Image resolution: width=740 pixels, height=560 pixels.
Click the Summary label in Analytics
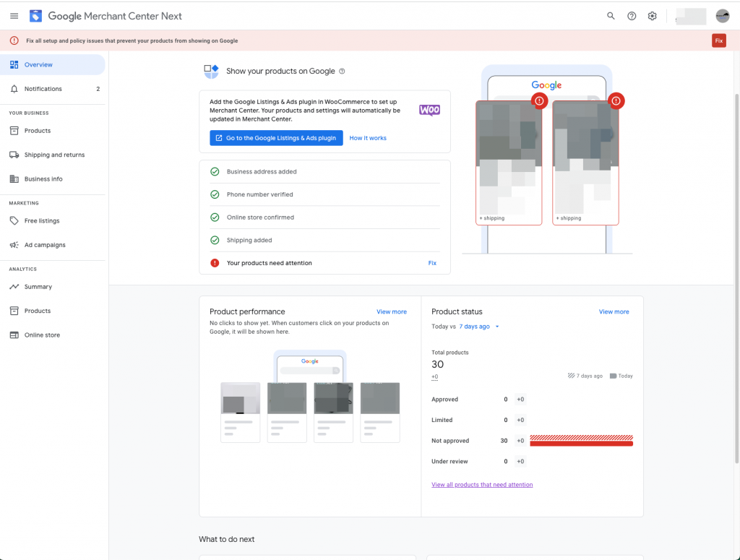point(38,287)
